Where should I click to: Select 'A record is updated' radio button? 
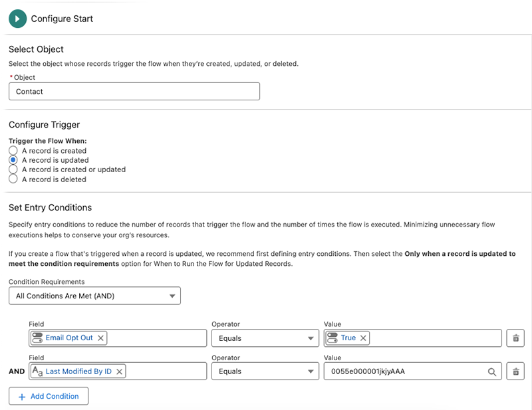coord(13,160)
